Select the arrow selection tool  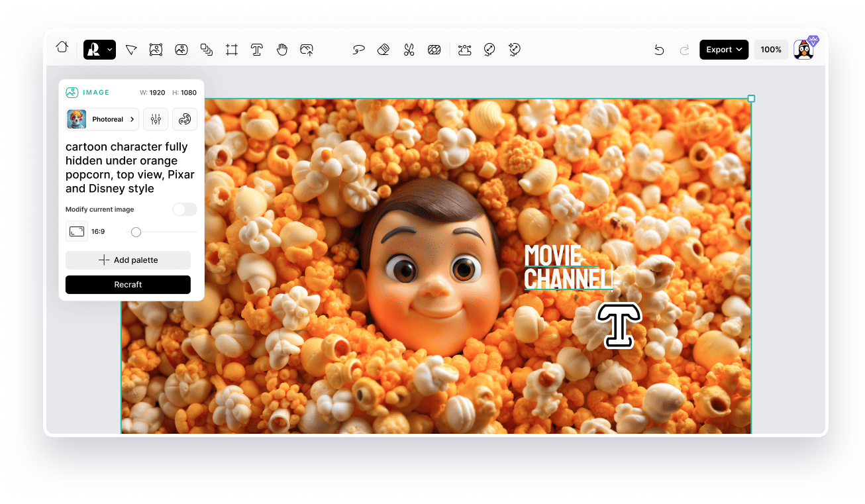[x=131, y=50]
